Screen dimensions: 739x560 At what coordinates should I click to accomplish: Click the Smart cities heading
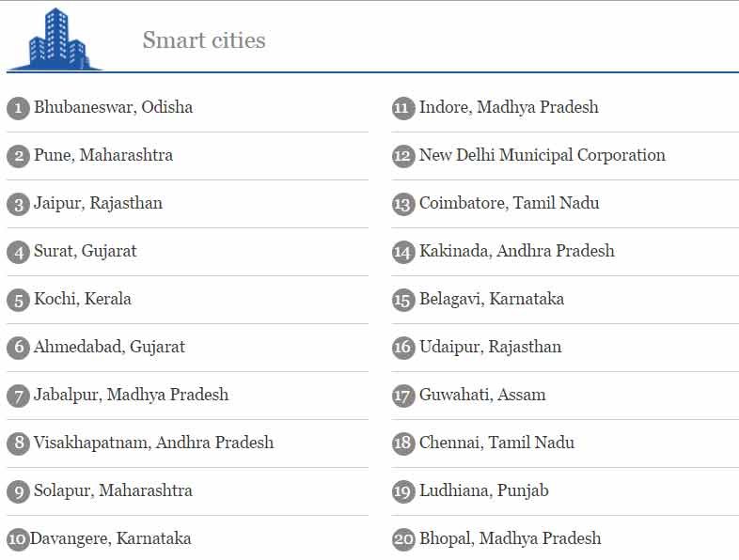(x=204, y=40)
